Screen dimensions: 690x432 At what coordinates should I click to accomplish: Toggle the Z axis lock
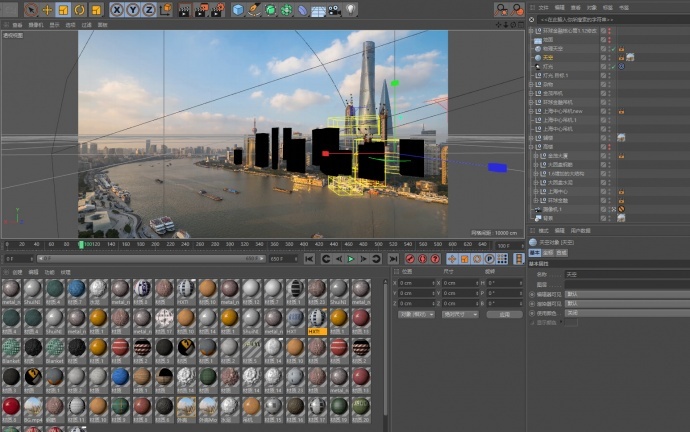[149, 9]
